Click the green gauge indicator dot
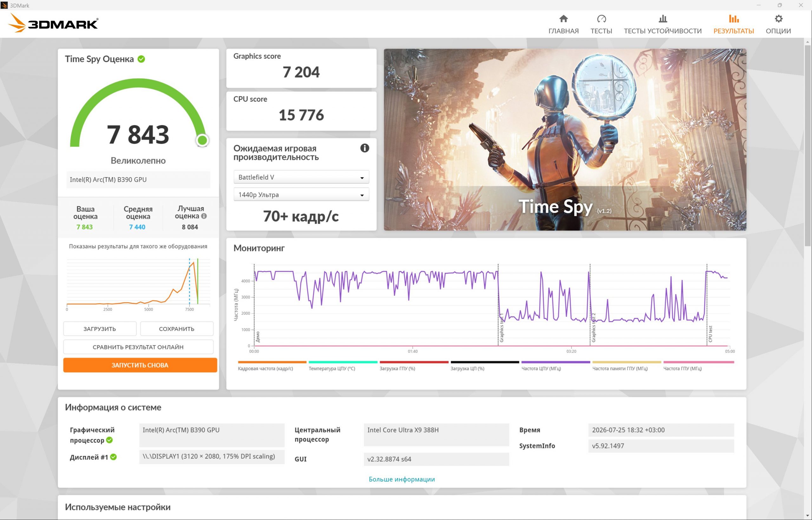 (x=202, y=140)
